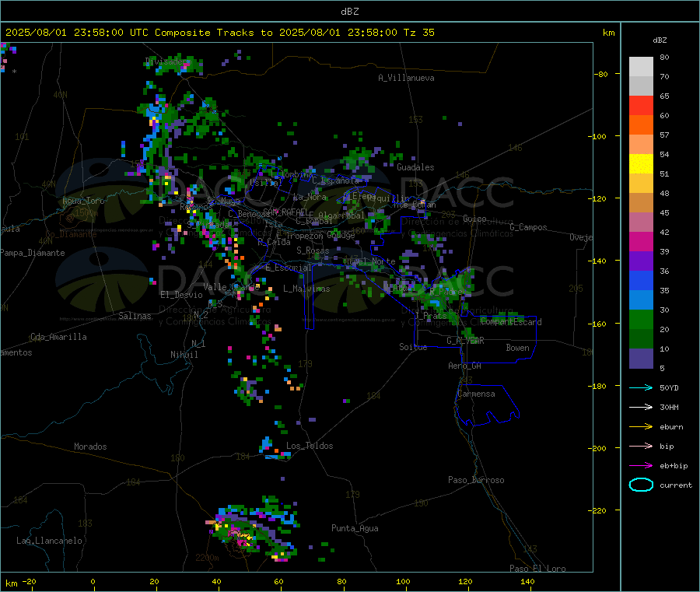Screen dimensions: 700x592
Task: Click the 'La_Nora' map label
Action: [310, 197]
